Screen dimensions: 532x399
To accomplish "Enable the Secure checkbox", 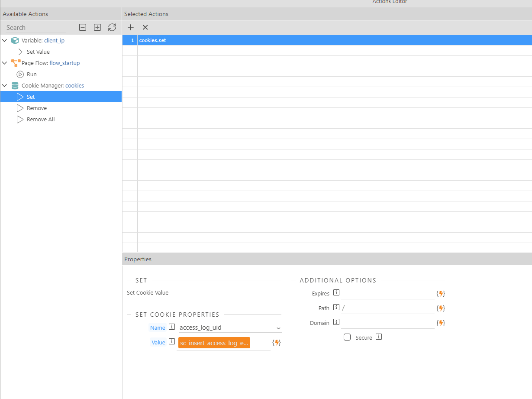I will (x=347, y=337).
